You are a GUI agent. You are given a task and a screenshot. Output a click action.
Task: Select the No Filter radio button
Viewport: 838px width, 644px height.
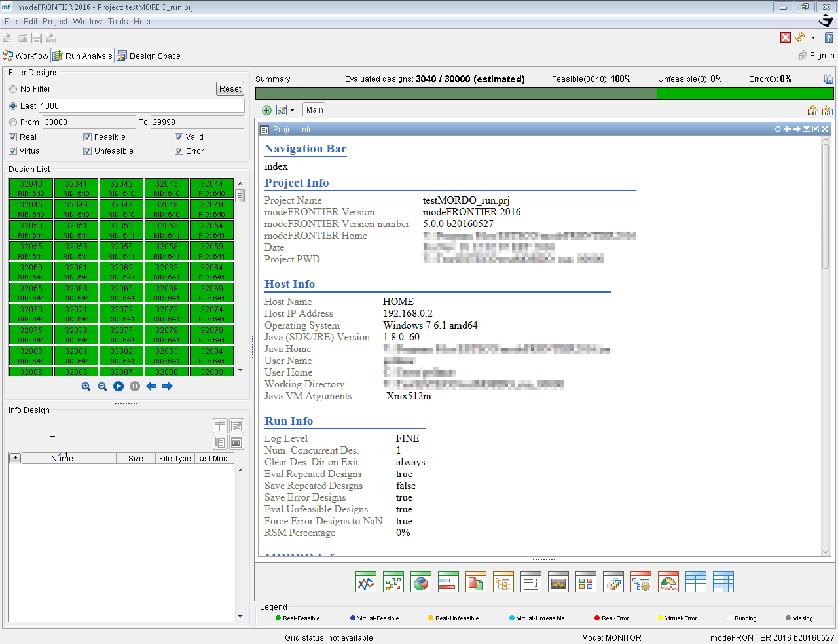[13, 89]
